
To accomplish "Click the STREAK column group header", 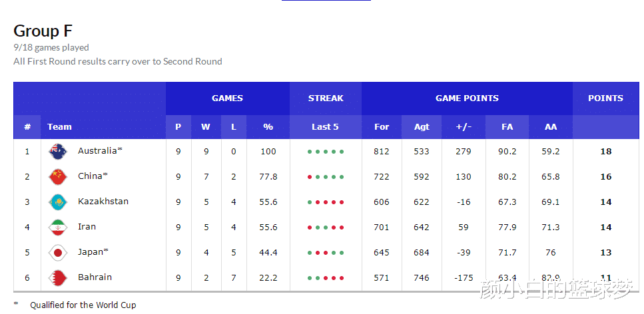I will pos(326,98).
